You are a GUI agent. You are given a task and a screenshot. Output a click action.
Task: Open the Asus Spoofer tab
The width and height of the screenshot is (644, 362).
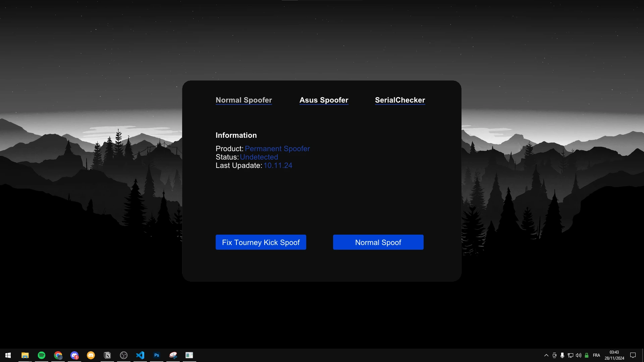tap(324, 100)
